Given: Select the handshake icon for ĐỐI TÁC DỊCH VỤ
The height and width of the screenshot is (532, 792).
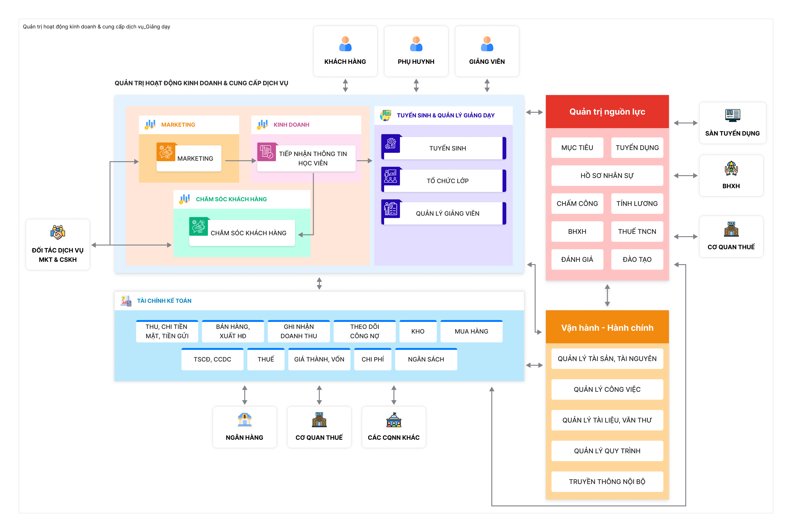Looking at the screenshot, I should [x=58, y=232].
